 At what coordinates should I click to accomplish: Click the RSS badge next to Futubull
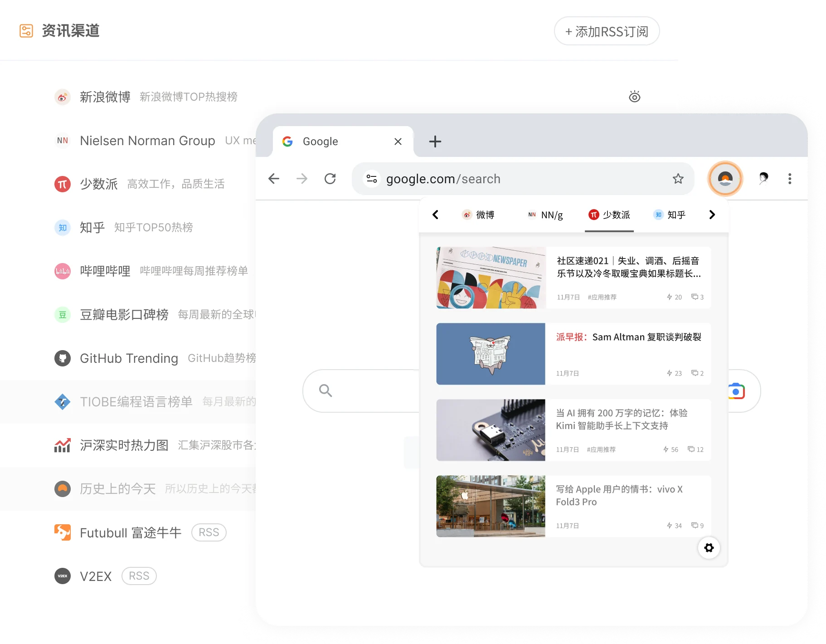pyautogui.click(x=209, y=532)
